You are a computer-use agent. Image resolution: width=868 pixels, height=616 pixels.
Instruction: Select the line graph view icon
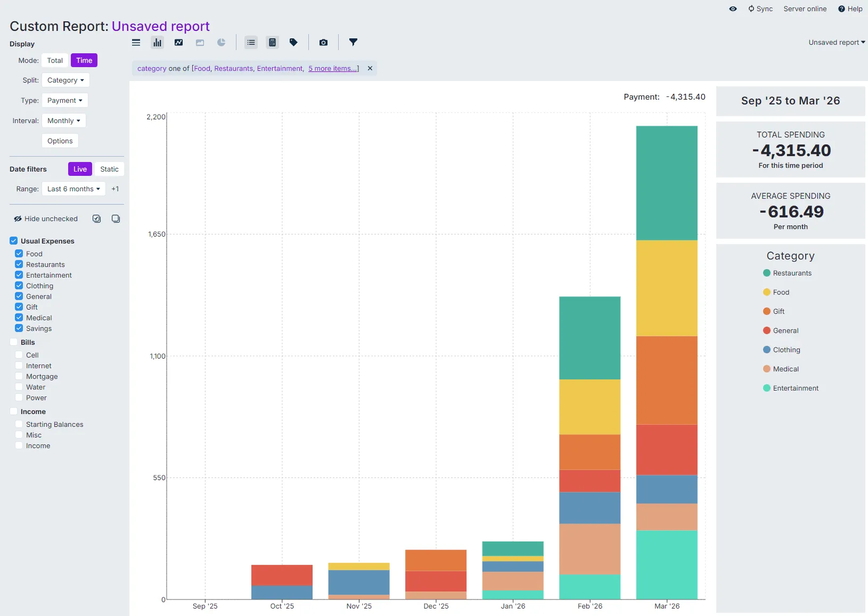[179, 43]
